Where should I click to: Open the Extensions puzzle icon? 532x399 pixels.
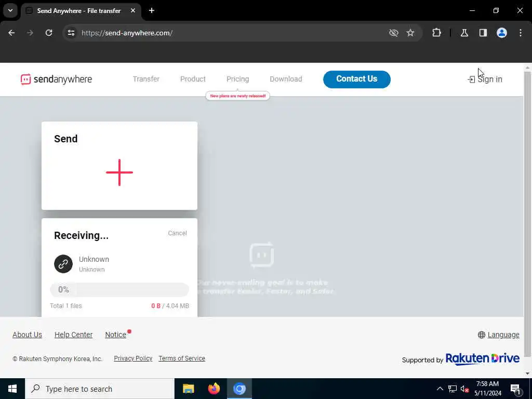coord(436,33)
